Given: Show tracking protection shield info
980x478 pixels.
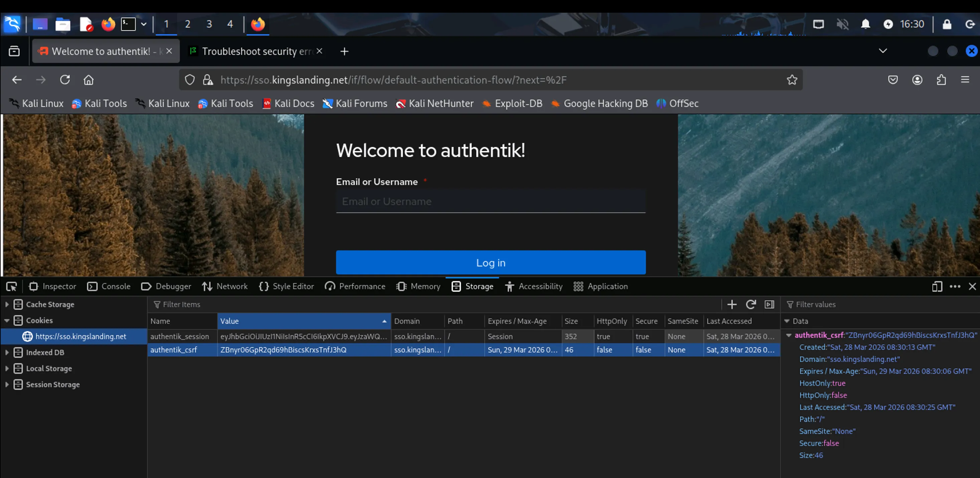Looking at the screenshot, I should [x=190, y=80].
